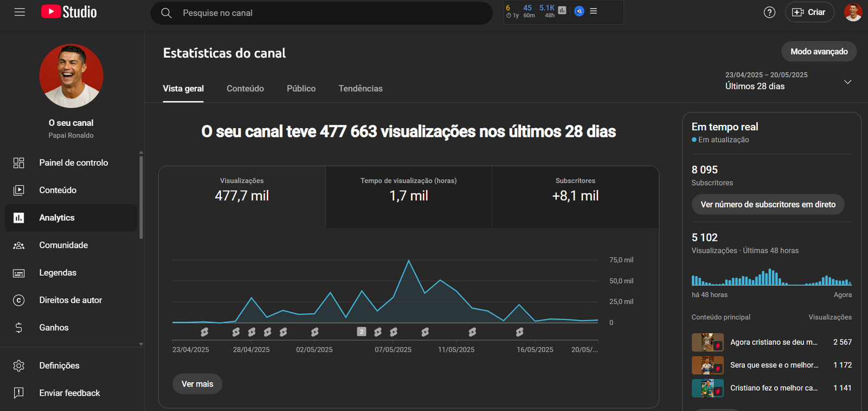Image resolution: width=868 pixels, height=411 pixels.
Task: Click the Shorts marker nearest 23/04/2025 label
Action: (x=205, y=332)
